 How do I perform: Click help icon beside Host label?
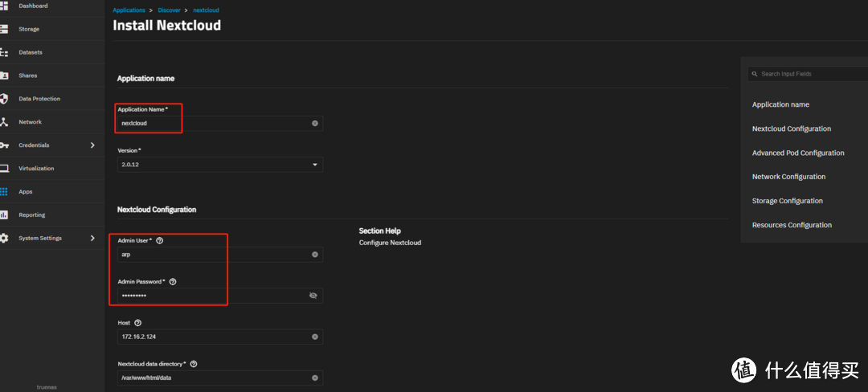click(x=138, y=323)
